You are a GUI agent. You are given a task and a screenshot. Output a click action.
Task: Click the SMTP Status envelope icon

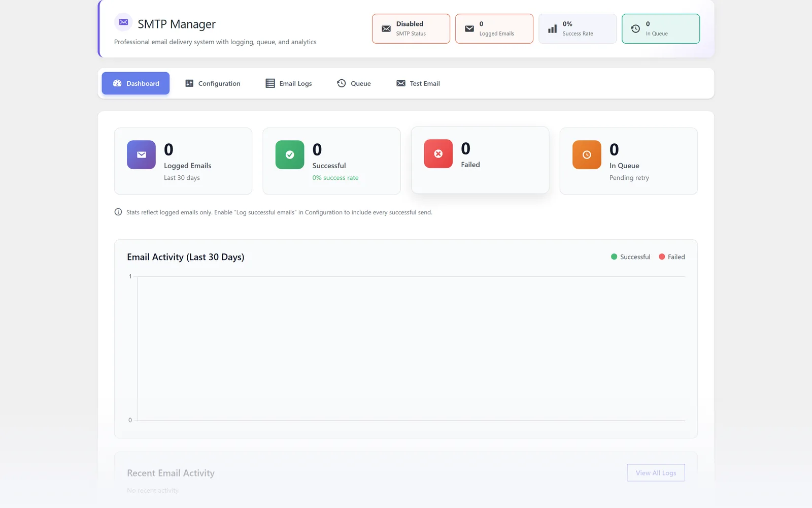pos(386,28)
